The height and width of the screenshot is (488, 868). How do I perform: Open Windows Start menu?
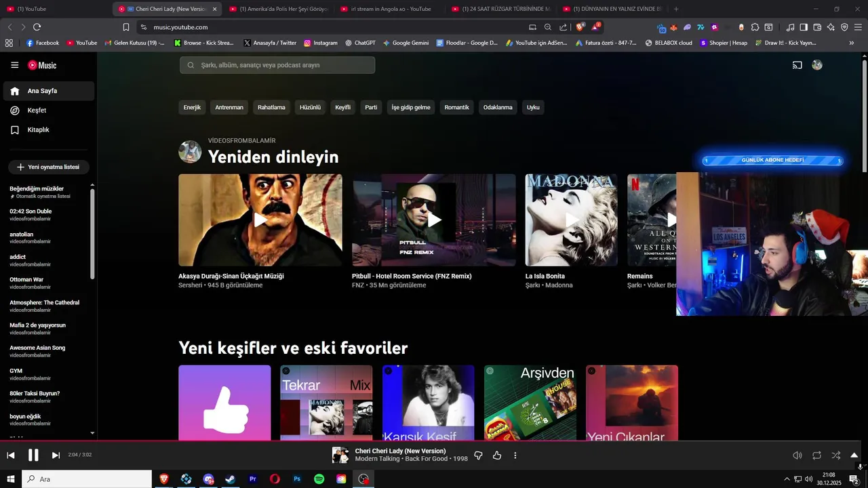[10, 479]
